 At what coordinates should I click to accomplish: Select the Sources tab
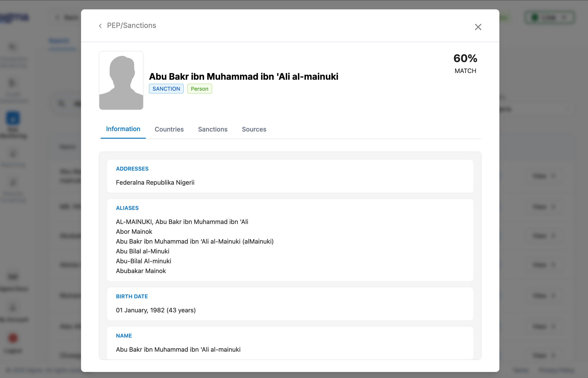254,129
